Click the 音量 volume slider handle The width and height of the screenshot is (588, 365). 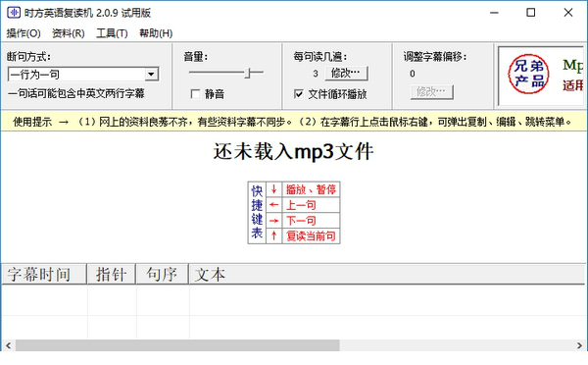point(248,73)
